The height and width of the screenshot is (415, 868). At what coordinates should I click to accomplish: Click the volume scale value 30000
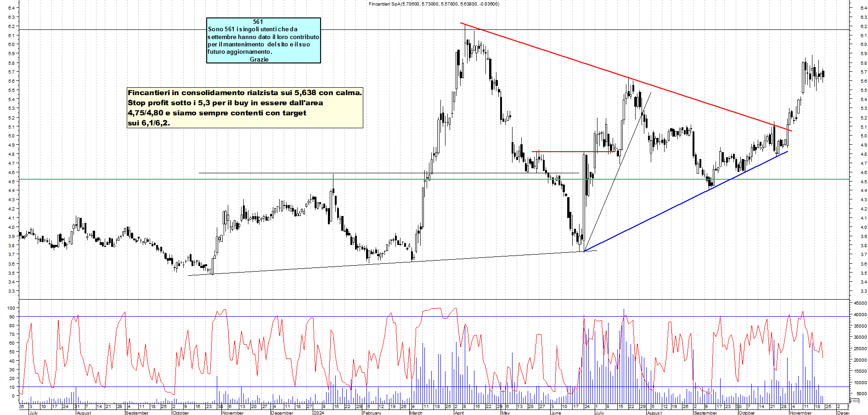860,337
